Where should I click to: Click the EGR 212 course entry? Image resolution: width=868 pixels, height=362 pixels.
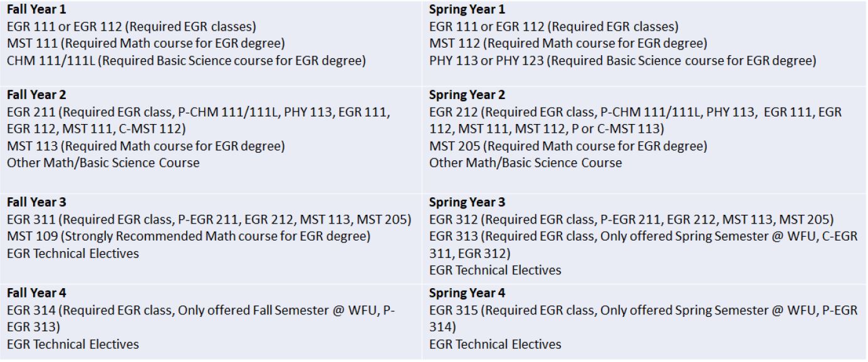click(x=635, y=120)
